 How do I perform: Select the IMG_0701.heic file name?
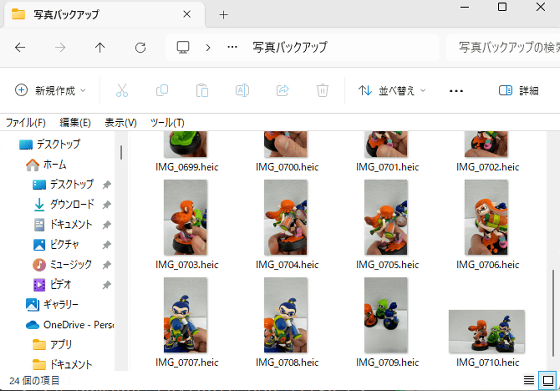click(x=387, y=167)
